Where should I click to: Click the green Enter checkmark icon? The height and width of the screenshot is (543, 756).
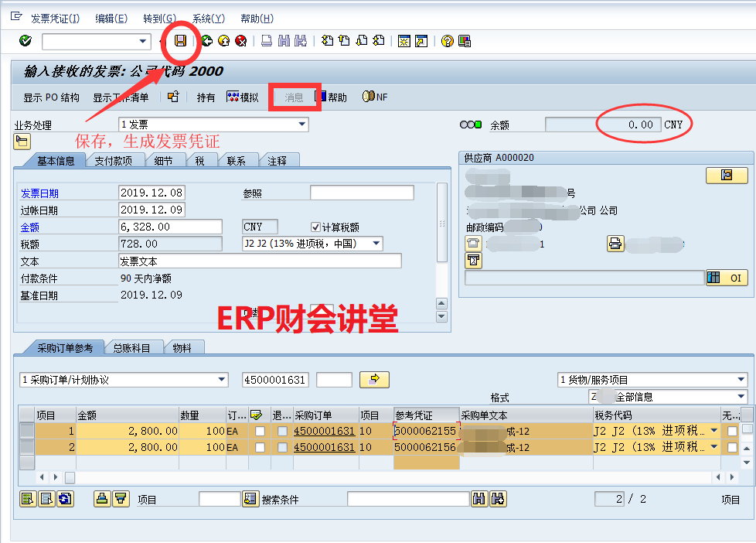point(26,41)
